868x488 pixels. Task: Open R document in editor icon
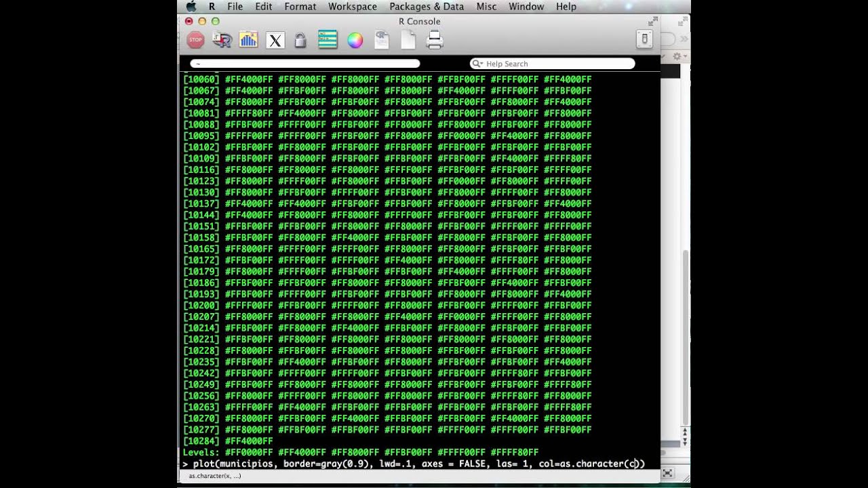click(382, 40)
